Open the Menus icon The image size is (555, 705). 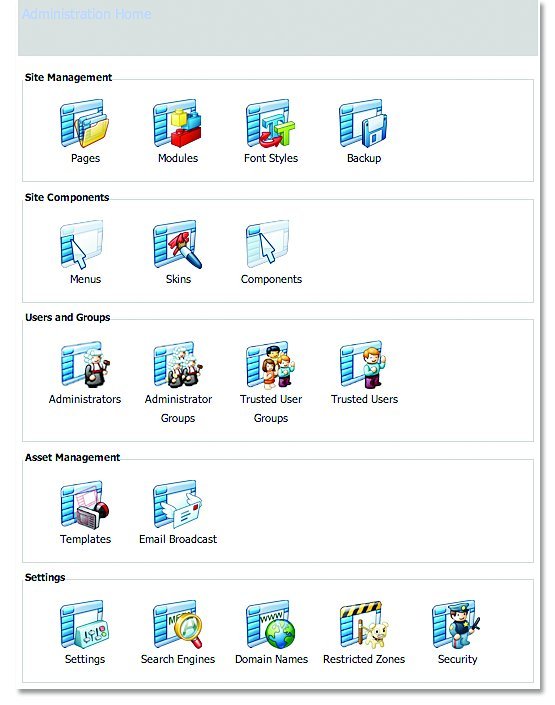(x=82, y=245)
